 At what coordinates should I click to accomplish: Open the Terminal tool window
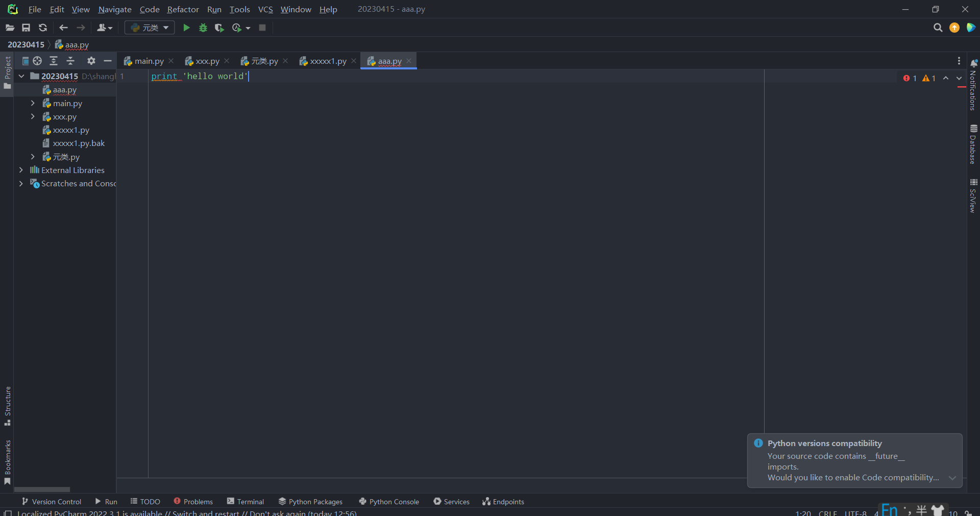246,502
